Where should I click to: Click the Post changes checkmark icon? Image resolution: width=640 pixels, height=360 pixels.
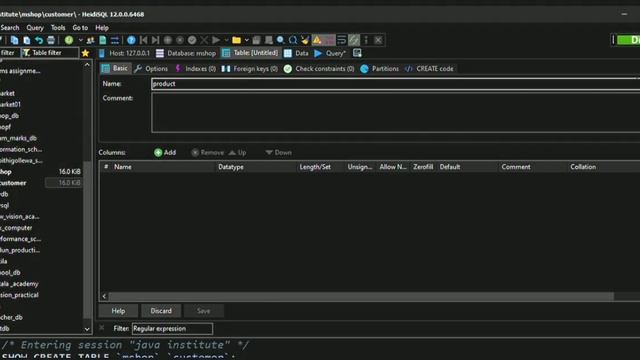192,40
